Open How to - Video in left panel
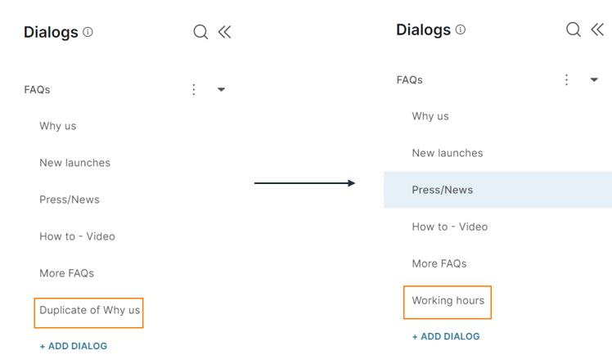The height and width of the screenshot is (364, 612). tap(77, 236)
